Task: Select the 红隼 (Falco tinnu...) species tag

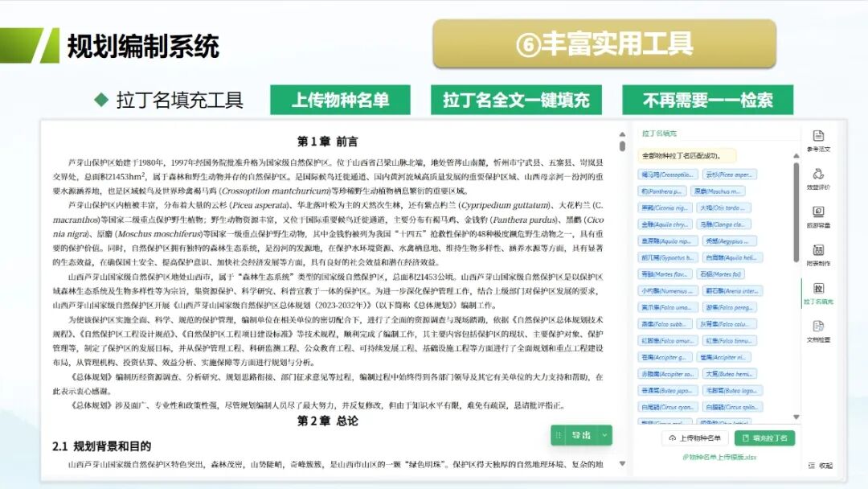Action: 730,340
